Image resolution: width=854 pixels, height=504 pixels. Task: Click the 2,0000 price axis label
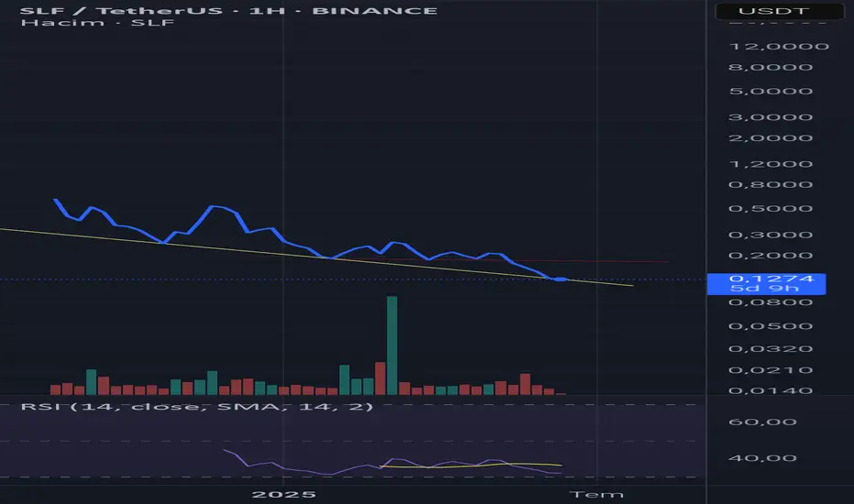pyautogui.click(x=771, y=137)
